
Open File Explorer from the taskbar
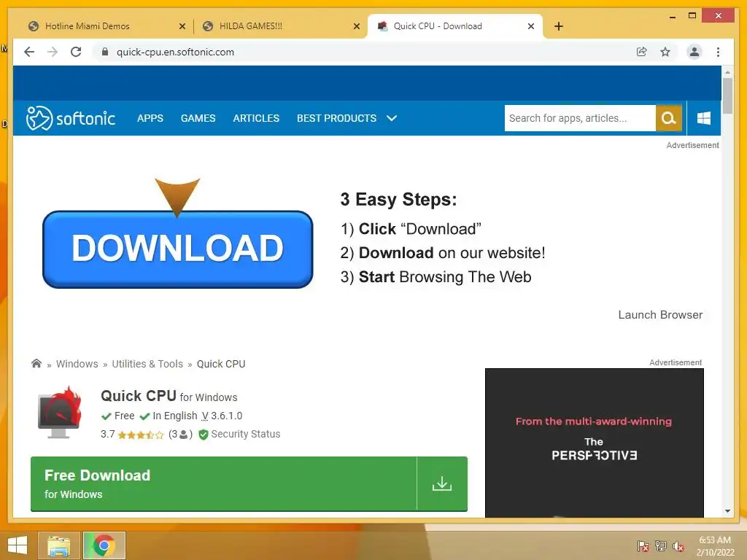[x=58, y=545]
